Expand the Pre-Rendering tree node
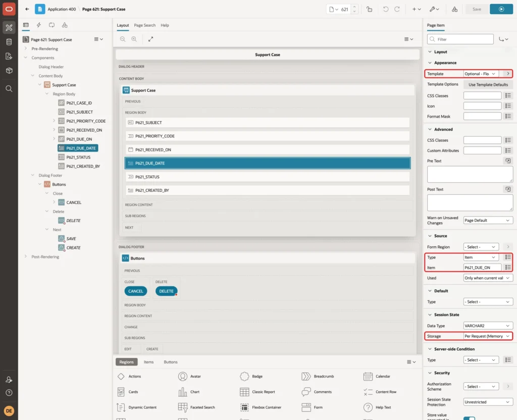This screenshot has height=420, width=517. (26, 48)
